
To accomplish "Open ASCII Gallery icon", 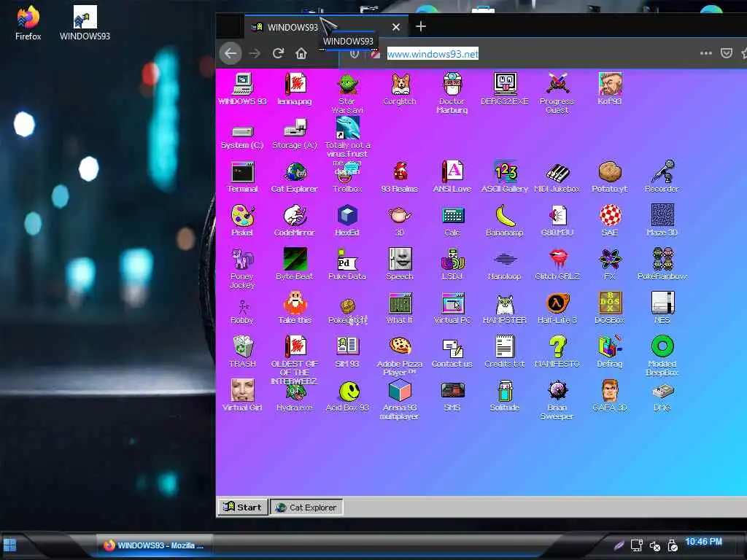I will point(505,172).
